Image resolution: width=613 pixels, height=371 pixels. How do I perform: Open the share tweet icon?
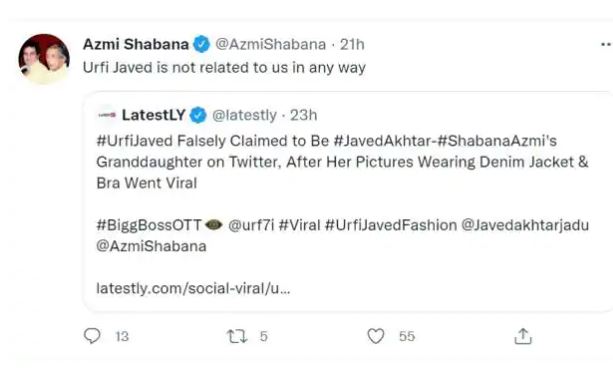(x=523, y=336)
